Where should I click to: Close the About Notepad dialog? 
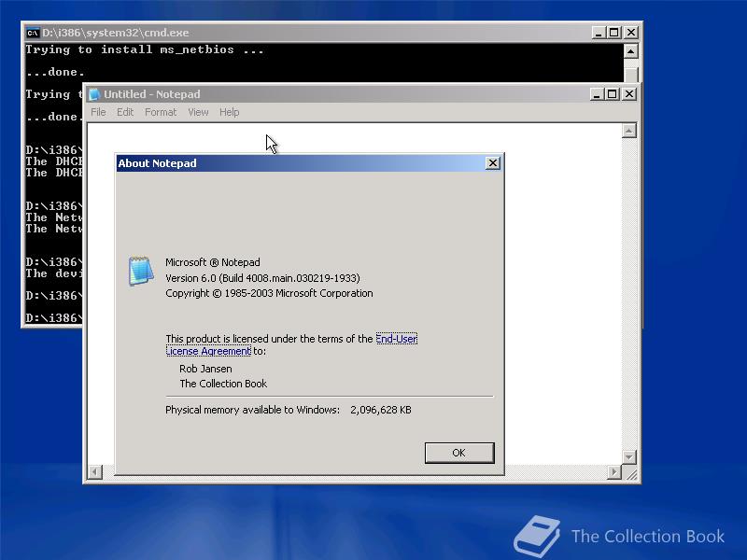pos(493,163)
